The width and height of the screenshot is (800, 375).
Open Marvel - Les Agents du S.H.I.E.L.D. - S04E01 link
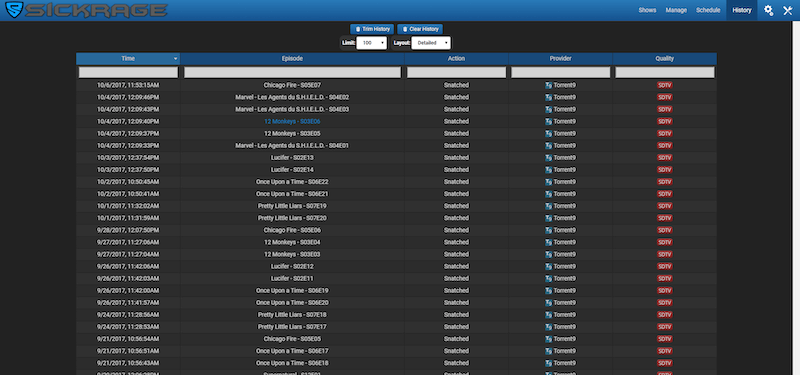(x=292, y=146)
